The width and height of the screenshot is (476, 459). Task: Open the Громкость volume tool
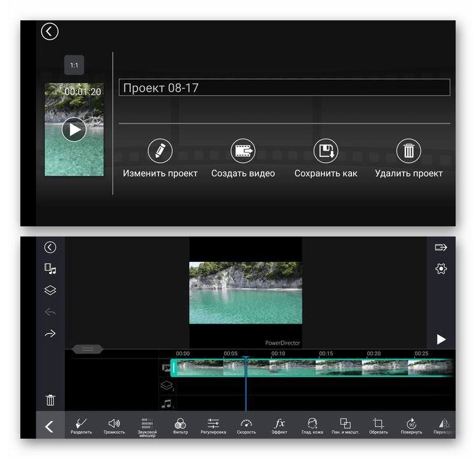[114, 426]
